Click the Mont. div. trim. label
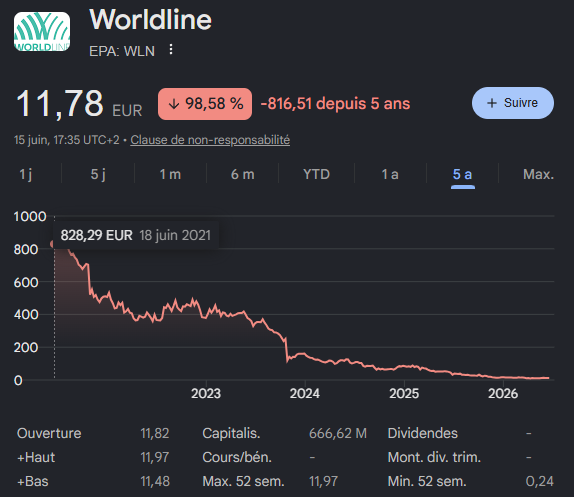Image resolution: width=574 pixels, height=497 pixels. [x=434, y=457]
